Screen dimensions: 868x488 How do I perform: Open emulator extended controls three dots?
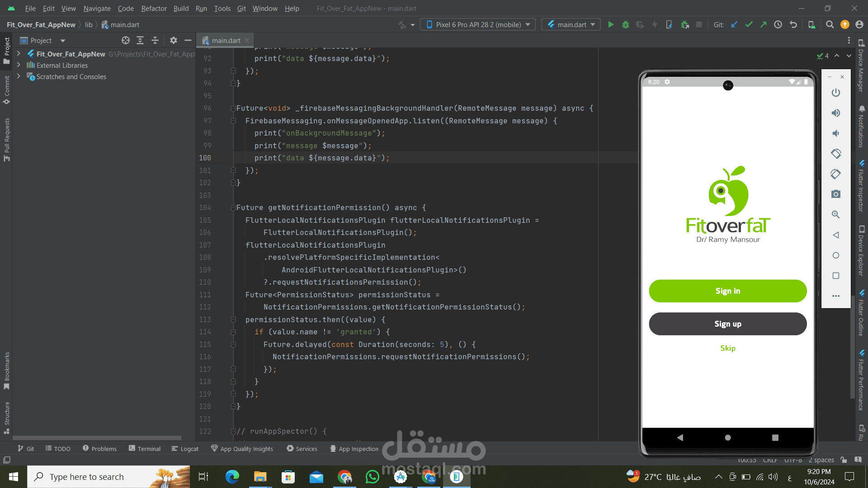836,296
